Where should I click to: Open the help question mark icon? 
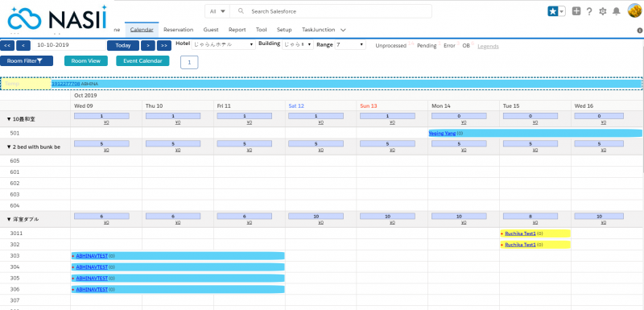point(589,11)
